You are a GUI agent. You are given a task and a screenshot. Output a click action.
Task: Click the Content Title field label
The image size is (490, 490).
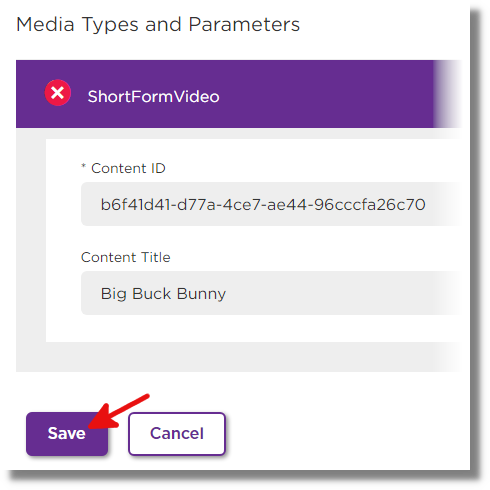(x=126, y=257)
